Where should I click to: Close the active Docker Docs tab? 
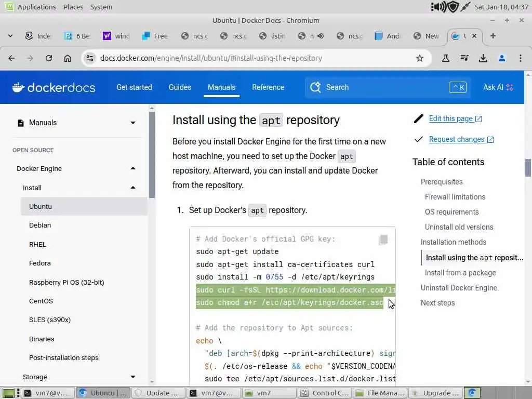(x=474, y=36)
